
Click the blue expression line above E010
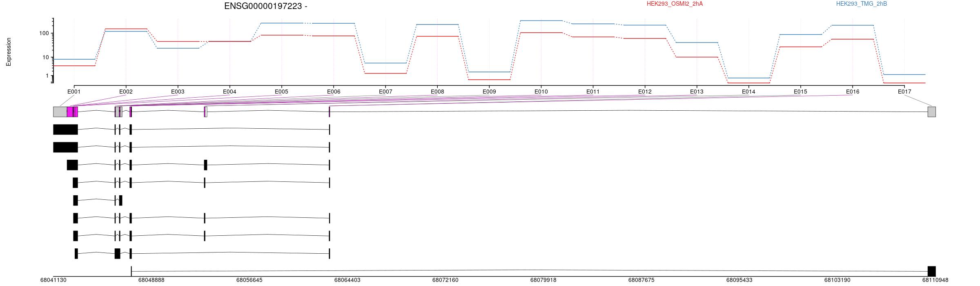point(541,20)
